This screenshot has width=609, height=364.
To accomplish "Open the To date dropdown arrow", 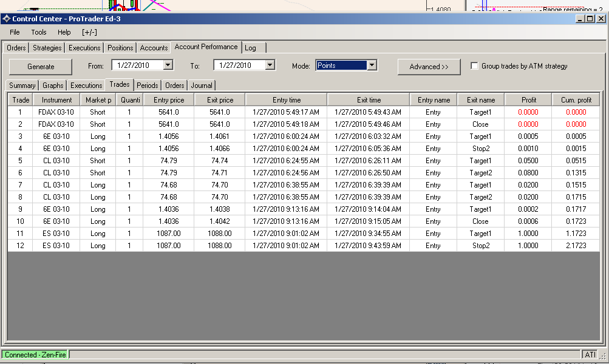I will click(270, 65).
